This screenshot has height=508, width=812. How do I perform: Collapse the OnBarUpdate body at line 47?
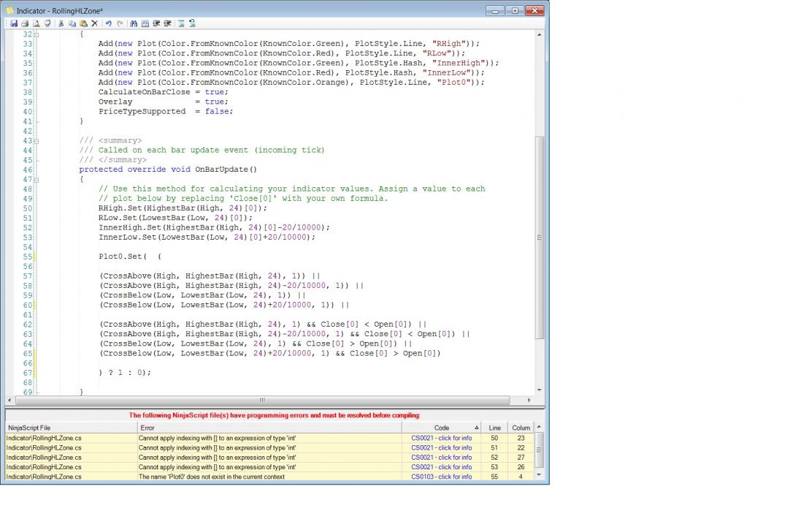37,179
